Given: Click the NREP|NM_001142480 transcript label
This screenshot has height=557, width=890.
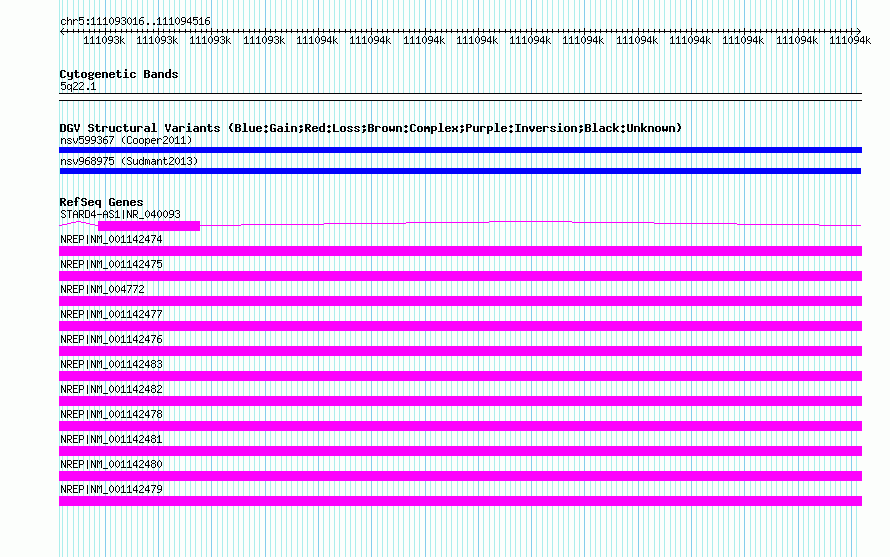Looking at the screenshot, I should pyautogui.click(x=111, y=464).
